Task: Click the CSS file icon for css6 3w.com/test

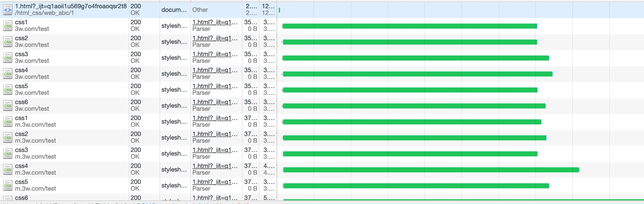Action: click(x=7, y=106)
